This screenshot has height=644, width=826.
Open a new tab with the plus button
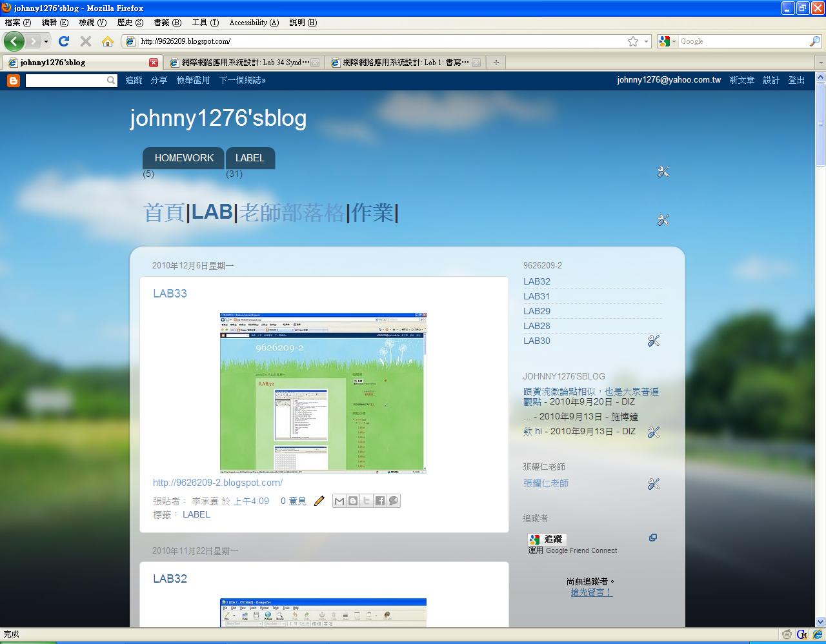click(496, 63)
